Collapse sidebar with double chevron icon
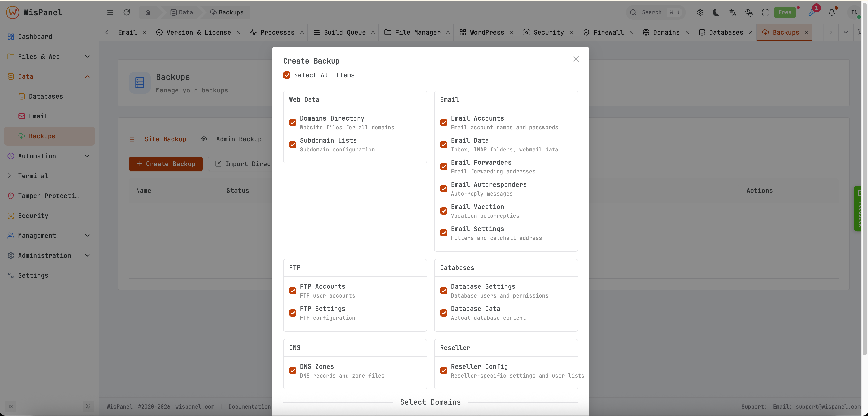This screenshot has width=868, height=416. pyautogui.click(x=11, y=407)
